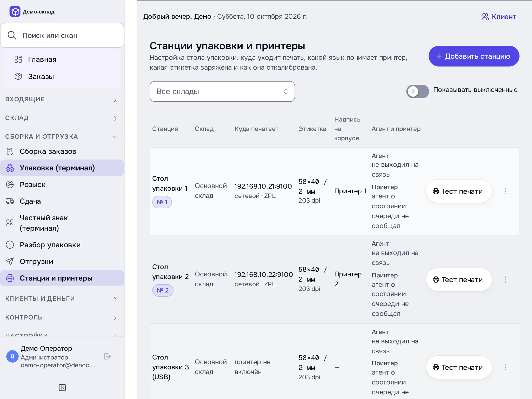Click the № 2 station badge
Image resolution: width=532 pixels, height=399 pixels.
[163, 290]
